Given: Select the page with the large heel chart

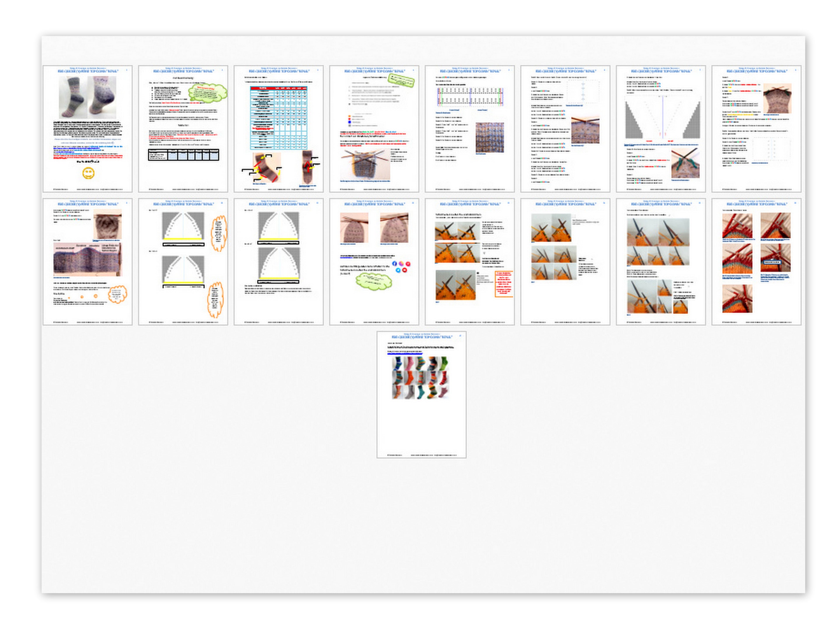Looking at the screenshot, I should click(661, 128).
